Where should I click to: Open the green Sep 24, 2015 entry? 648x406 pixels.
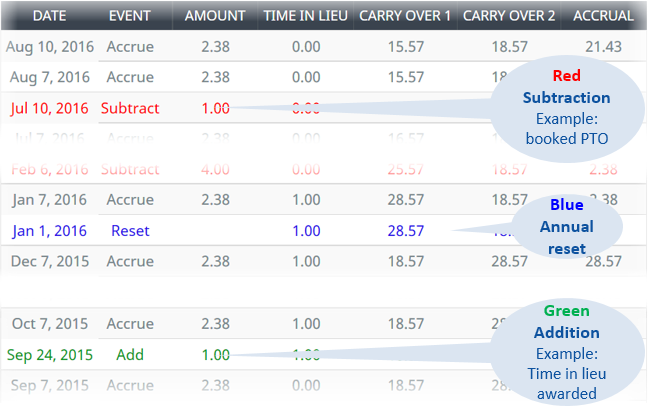[x=49, y=354]
